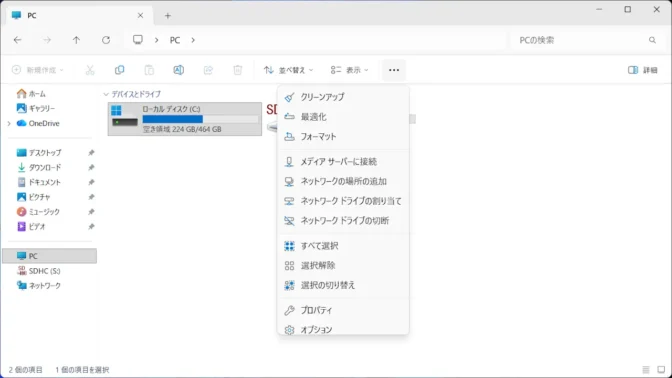Click PC breadcrumb in address bar
This screenshot has height=378, width=672.
pos(175,40)
